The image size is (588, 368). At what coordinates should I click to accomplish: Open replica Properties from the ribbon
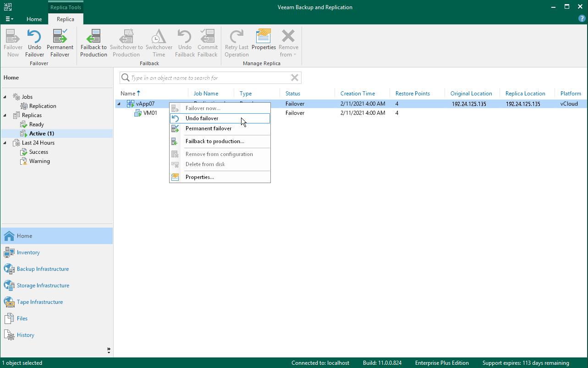264,39
